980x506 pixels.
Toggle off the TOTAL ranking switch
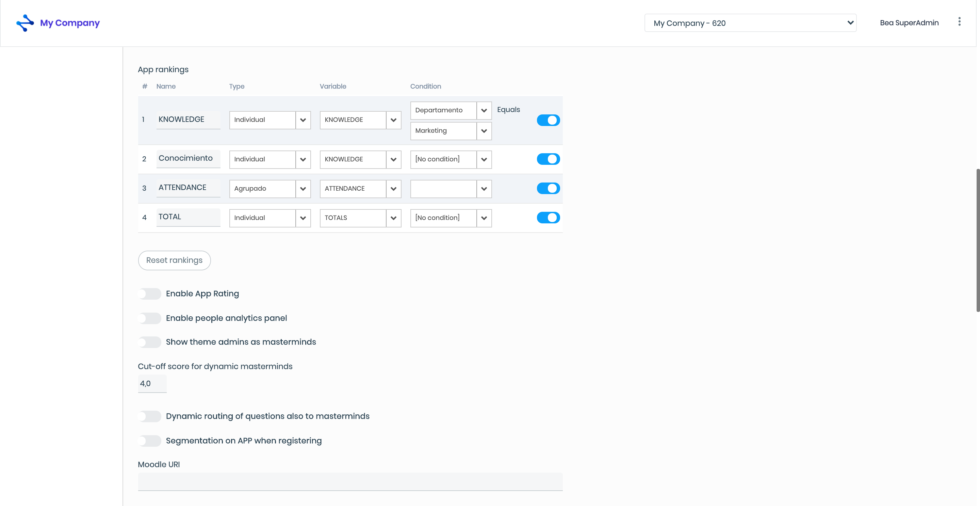548,218
